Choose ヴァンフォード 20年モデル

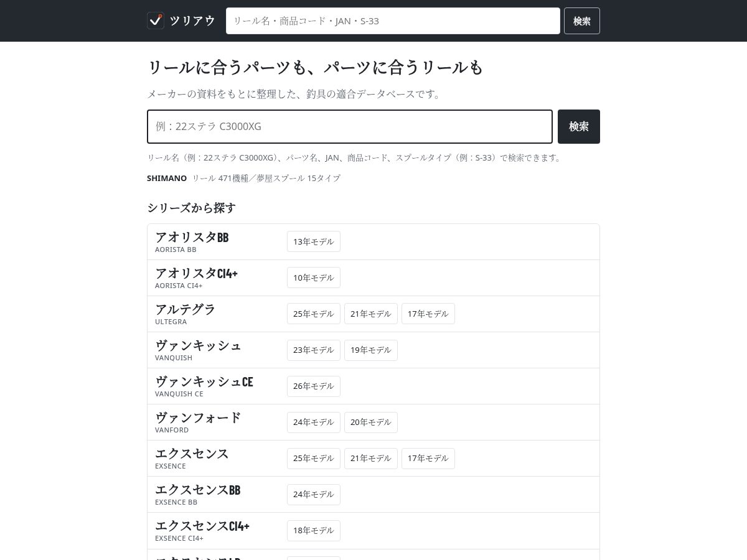point(371,422)
